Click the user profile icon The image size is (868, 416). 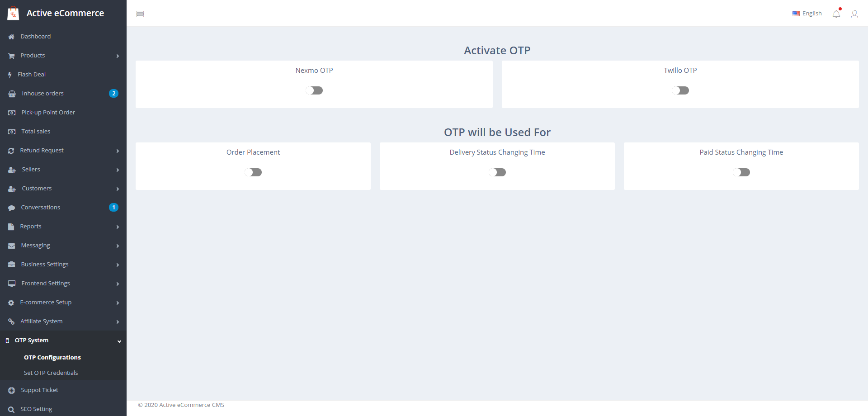coord(854,14)
